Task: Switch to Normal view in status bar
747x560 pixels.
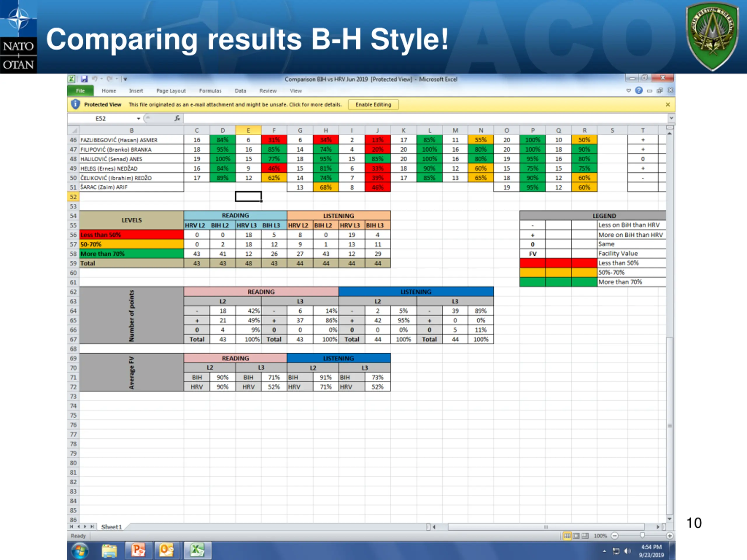Action: tap(567, 536)
